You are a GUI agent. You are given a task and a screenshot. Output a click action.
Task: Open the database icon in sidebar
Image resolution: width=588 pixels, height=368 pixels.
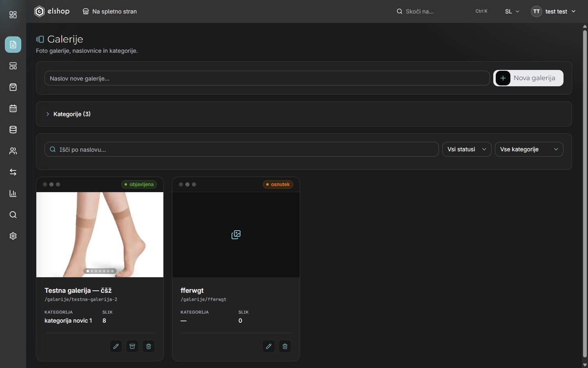13,130
